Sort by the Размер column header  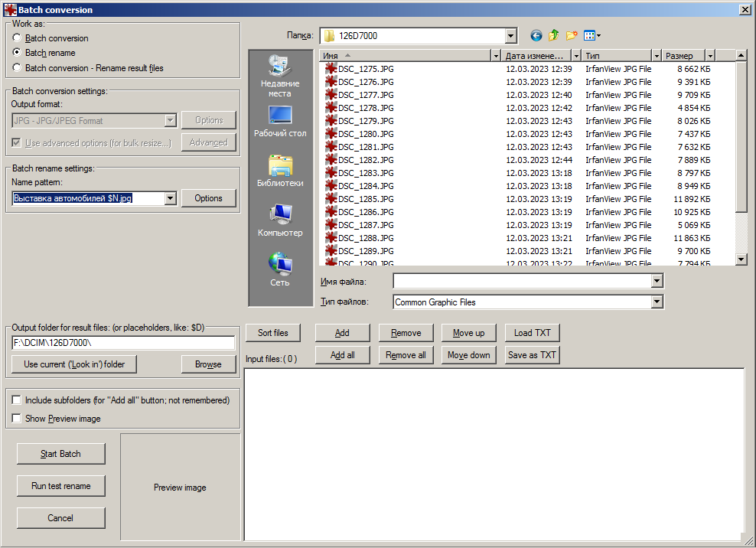pyautogui.click(x=683, y=56)
